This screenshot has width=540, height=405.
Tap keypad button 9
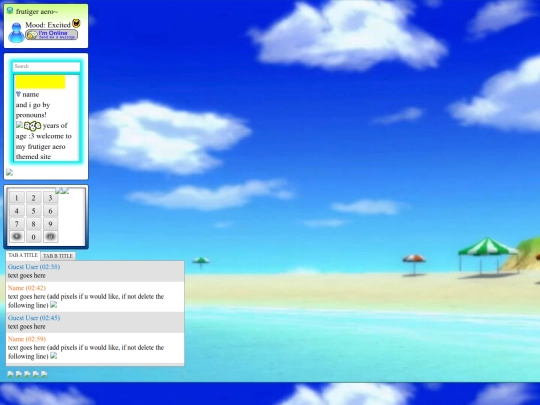(50, 224)
